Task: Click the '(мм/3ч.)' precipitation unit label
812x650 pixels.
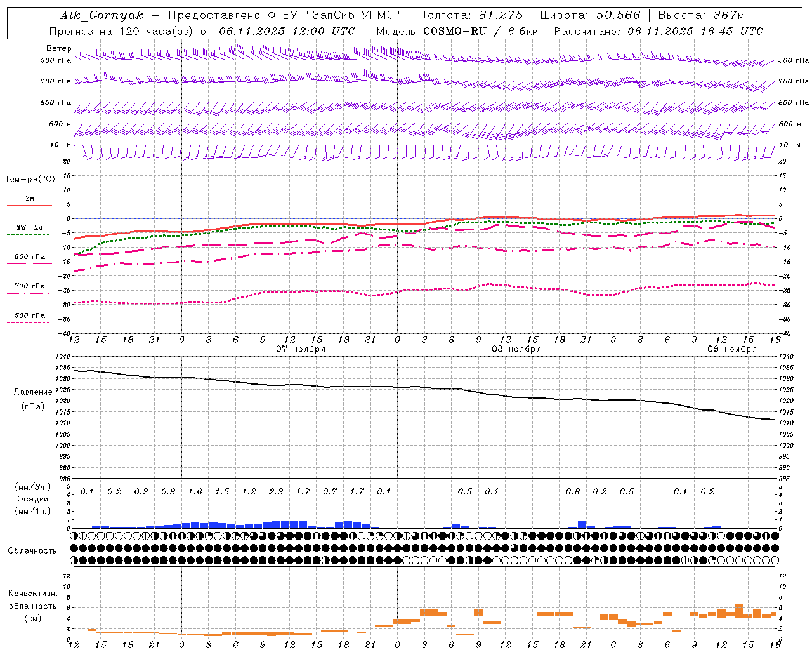Action: point(33,487)
